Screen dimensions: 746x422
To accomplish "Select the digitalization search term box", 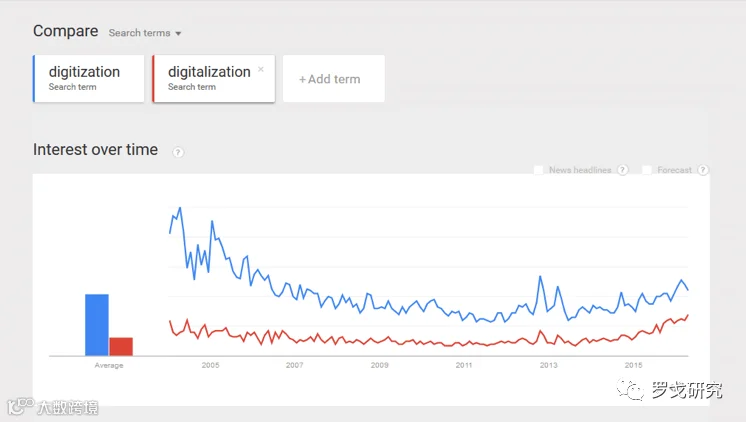I will 214,79.
